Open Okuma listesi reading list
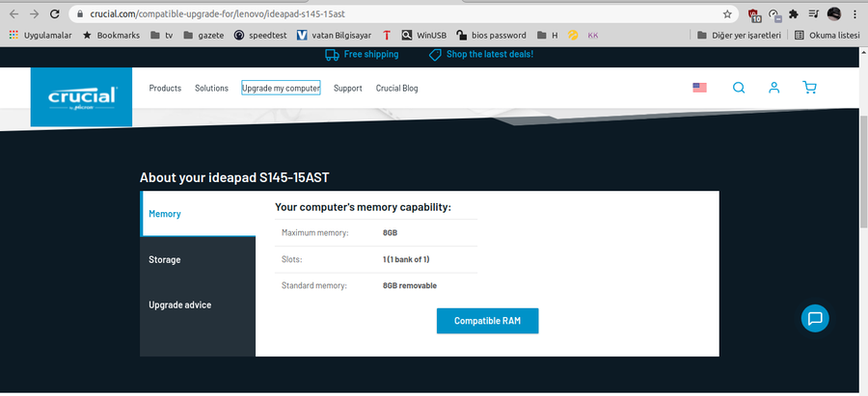The height and width of the screenshot is (396, 868). [x=827, y=36]
